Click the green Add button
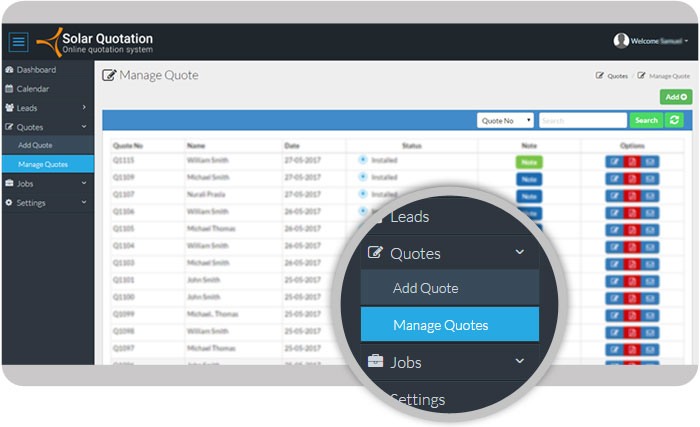 (675, 97)
